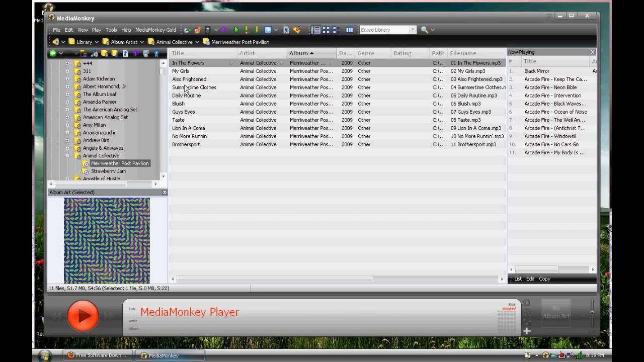Image resolution: width=644 pixels, height=362 pixels.
Task: Select 'Arcade Fire - Intervention' in Now Playing
Action: click(552, 96)
